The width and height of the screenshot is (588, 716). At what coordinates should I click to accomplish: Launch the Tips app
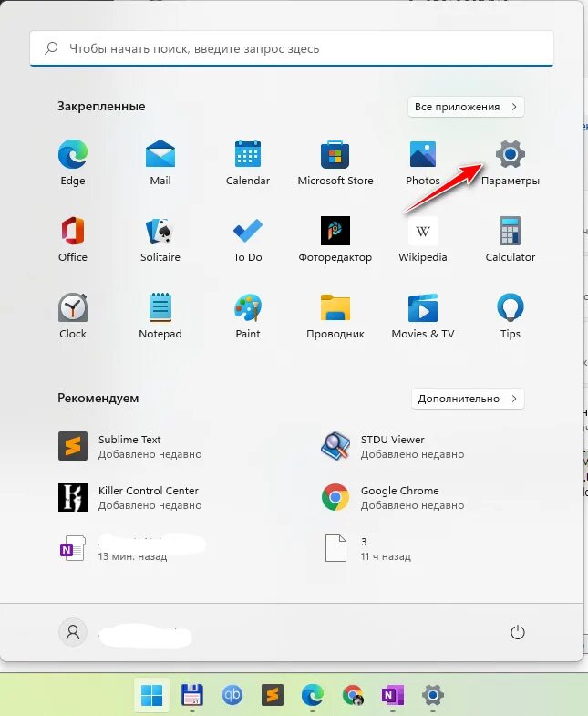pos(511,316)
